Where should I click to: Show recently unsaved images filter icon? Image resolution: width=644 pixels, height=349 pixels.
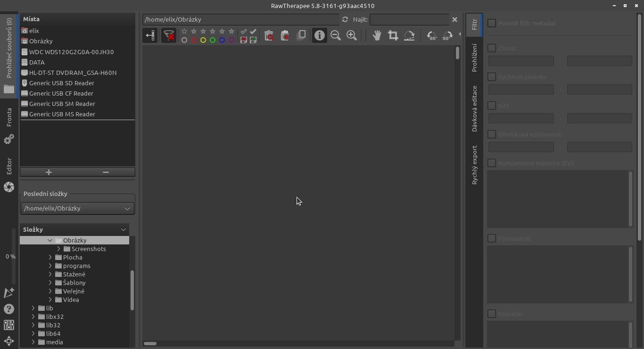(x=244, y=40)
